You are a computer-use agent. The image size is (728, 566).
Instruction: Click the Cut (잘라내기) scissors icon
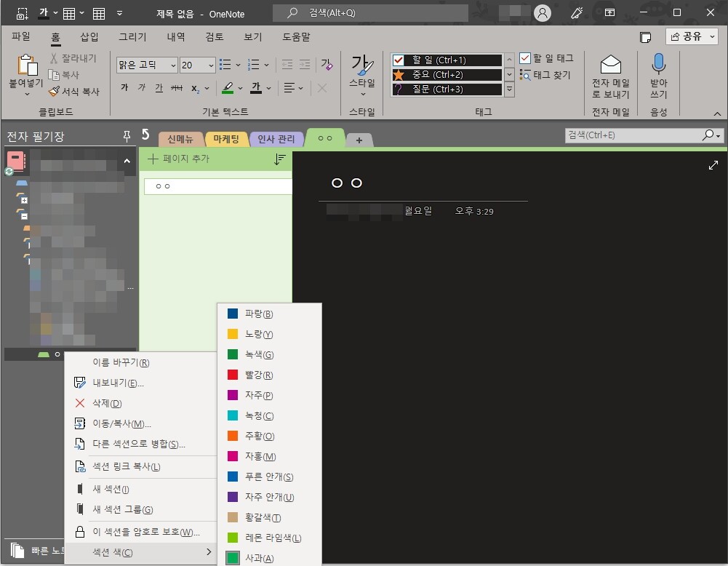[x=54, y=58]
